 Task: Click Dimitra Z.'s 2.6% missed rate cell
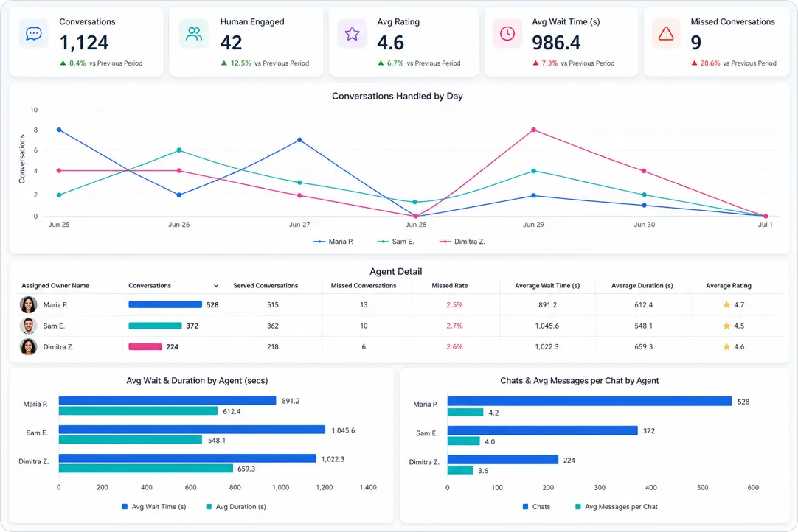(454, 347)
